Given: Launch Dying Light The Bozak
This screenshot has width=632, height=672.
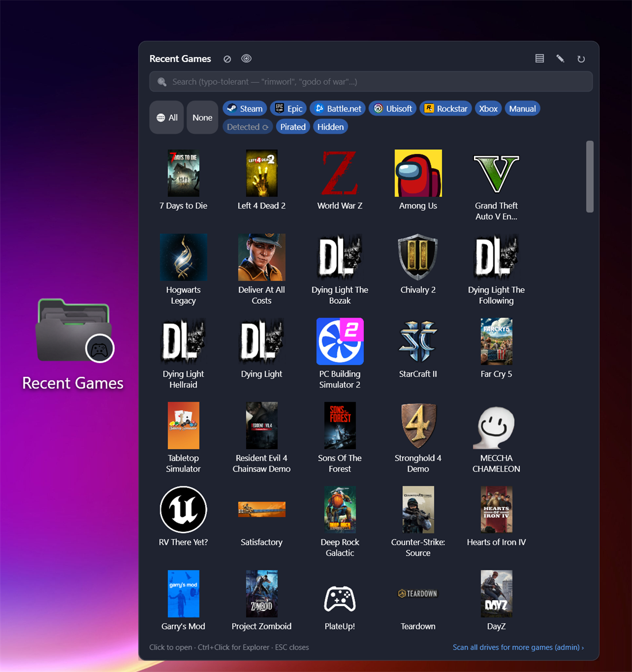Looking at the screenshot, I should 340,257.
